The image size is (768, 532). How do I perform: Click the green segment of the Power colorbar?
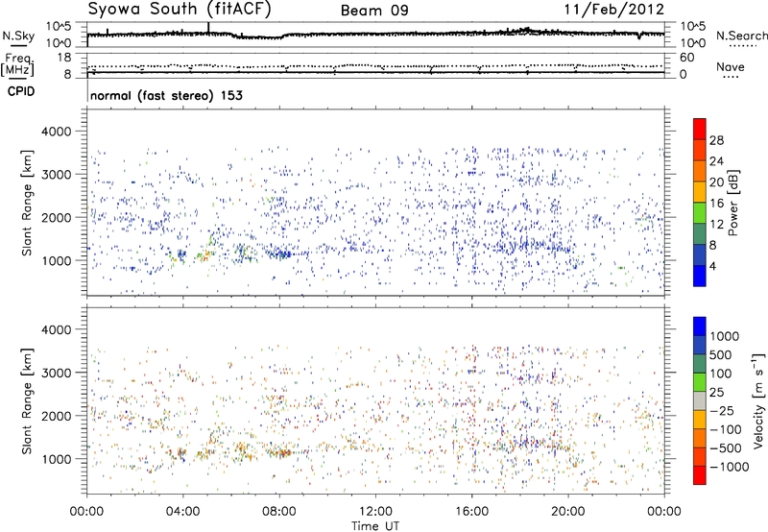click(x=700, y=212)
